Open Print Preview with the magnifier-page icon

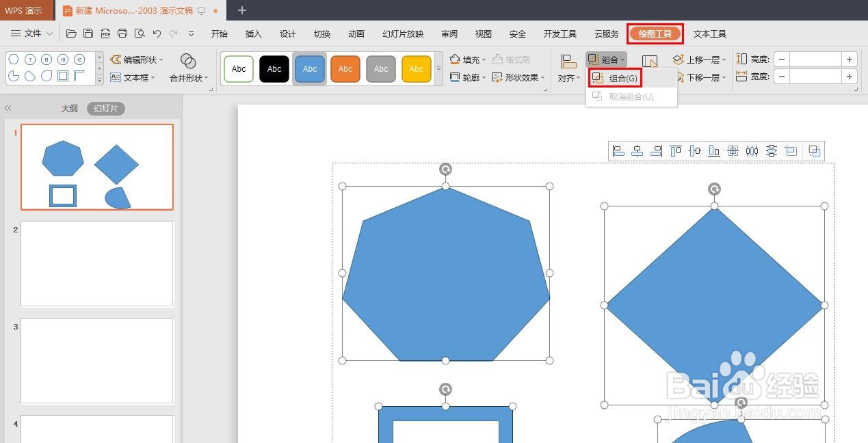pos(140,33)
